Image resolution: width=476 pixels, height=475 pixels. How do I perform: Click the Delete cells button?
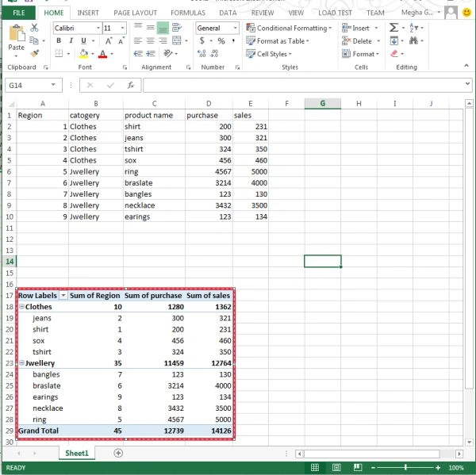click(361, 40)
